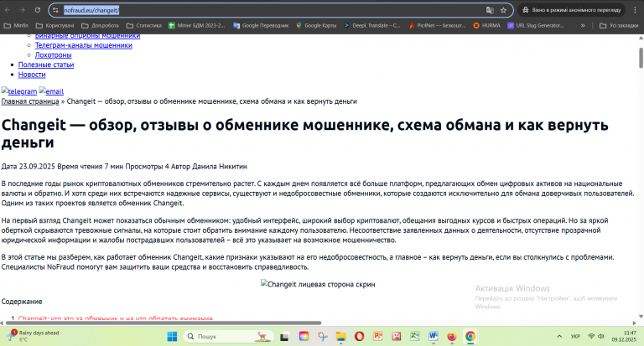Image resolution: width=644 pixels, height=346 pixels.
Task: Open the Статистика bookmarks folder
Action: click(x=144, y=25)
